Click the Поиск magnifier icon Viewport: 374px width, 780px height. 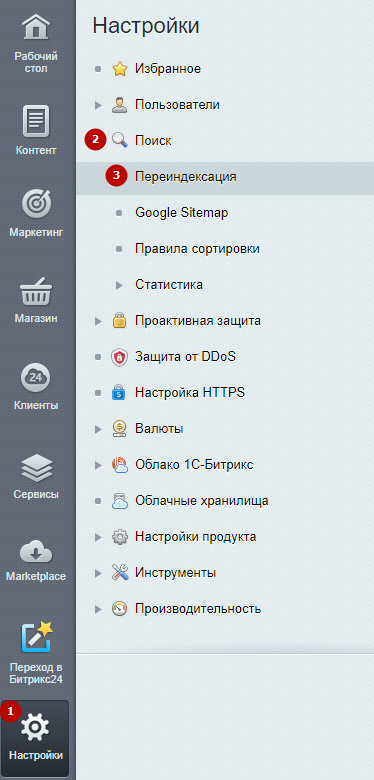pyautogui.click(x=119, y=141)
